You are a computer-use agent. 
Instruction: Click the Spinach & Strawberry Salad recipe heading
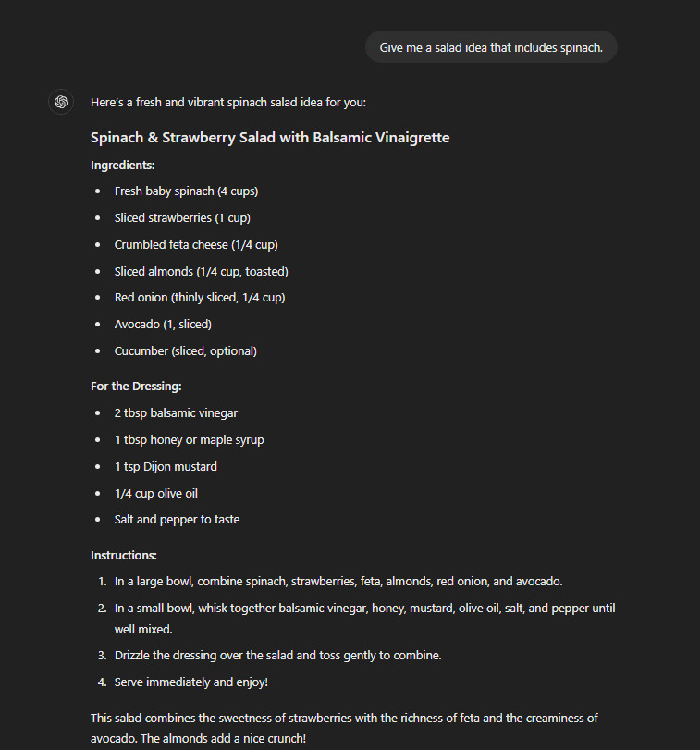coord(270,138)
